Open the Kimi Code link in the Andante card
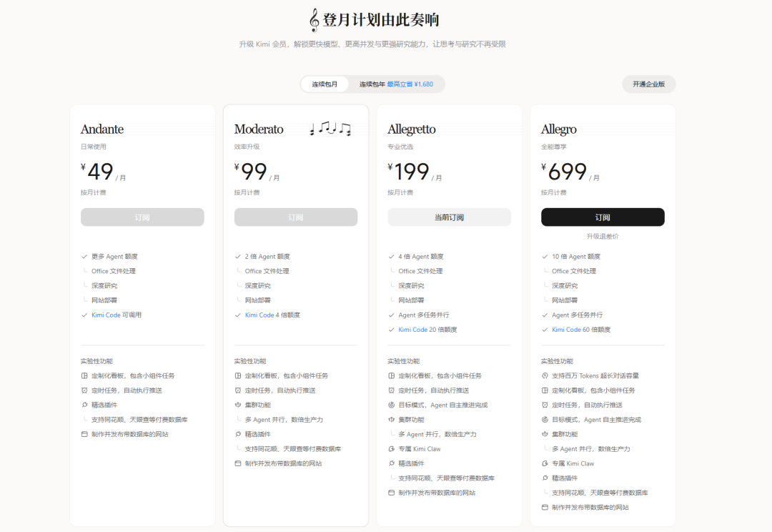This screenshot has height=532, width=772. pyautogui.click(x=106, y=315)
